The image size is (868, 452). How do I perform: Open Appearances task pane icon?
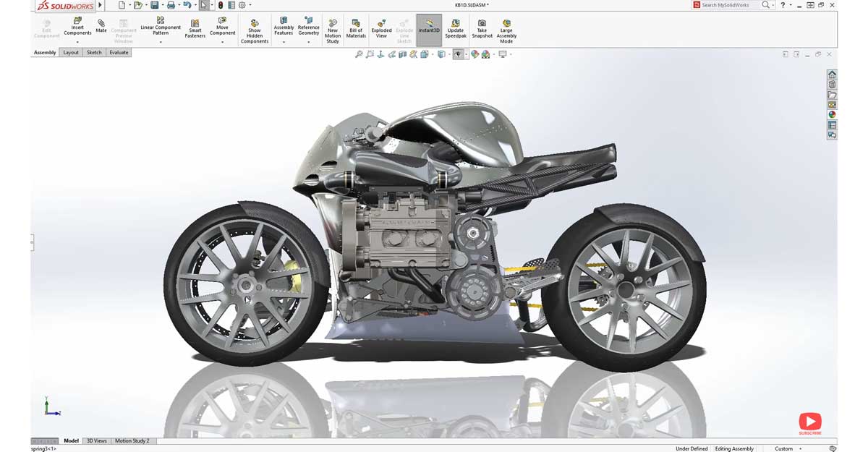(x=832, y=114)
